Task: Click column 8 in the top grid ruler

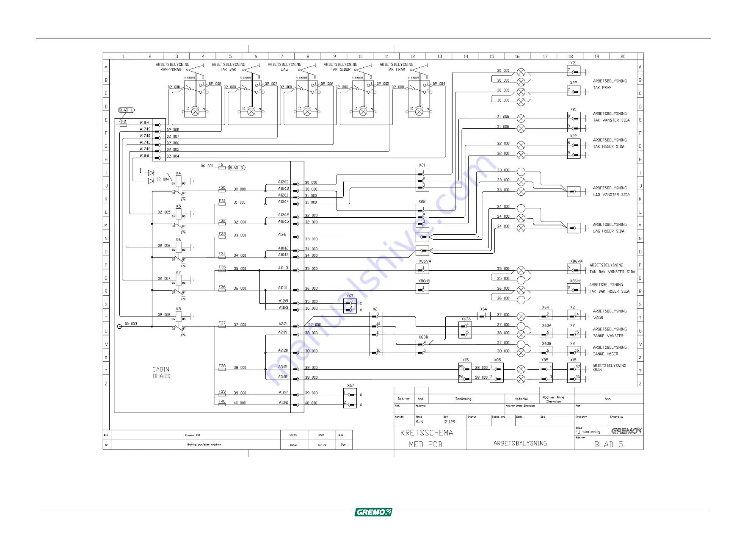Action: click(308, 56)
